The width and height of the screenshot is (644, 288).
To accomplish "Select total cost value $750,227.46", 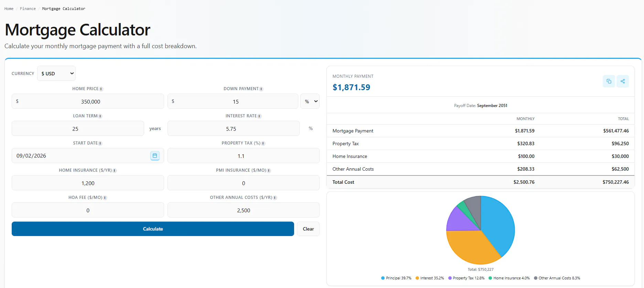I will pos(615,182).
